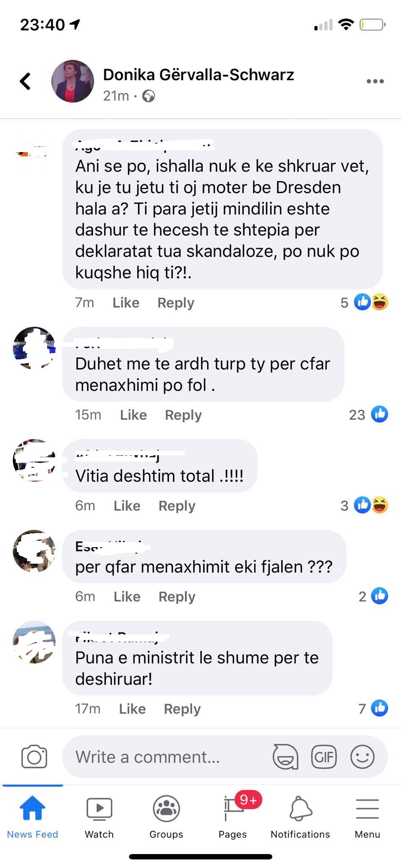The width and height of the screenshot is (401, 868).
Task: Open the Notifications tab
Action: click(x=300, y=818)
